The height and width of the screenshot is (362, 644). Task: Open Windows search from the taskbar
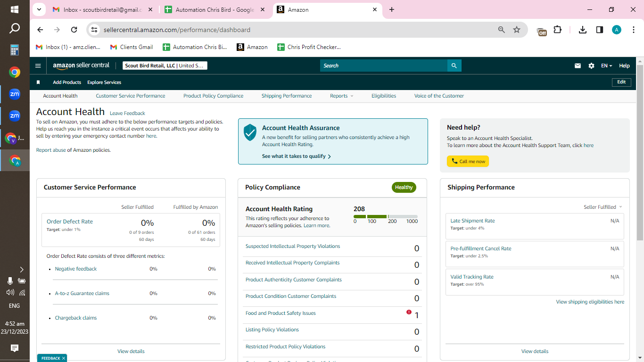tap(15, 29)
